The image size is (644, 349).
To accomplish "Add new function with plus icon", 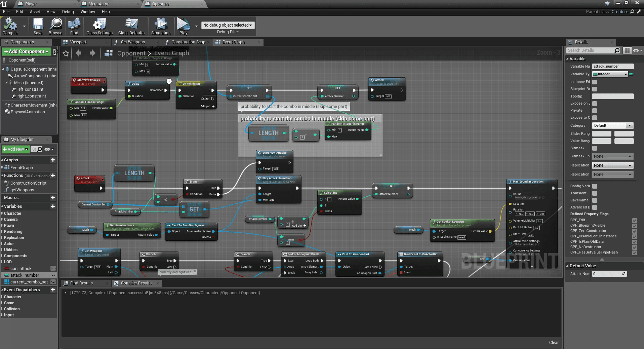I will 53,176.
